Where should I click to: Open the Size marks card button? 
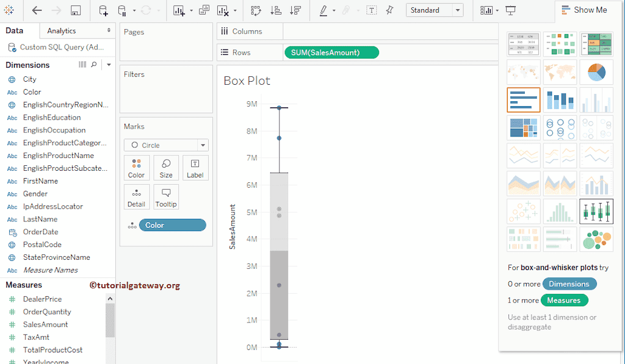pos(166,168)
